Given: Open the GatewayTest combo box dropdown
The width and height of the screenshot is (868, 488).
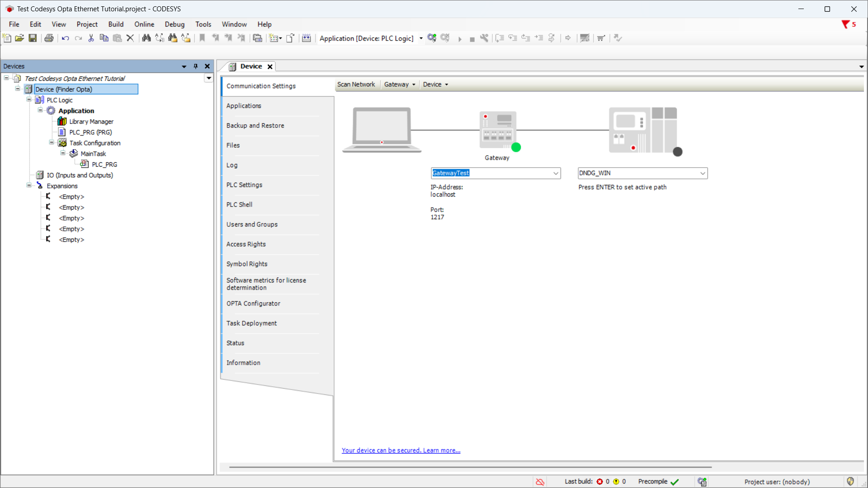Looking at the screenshot, I should click(556, 174).
